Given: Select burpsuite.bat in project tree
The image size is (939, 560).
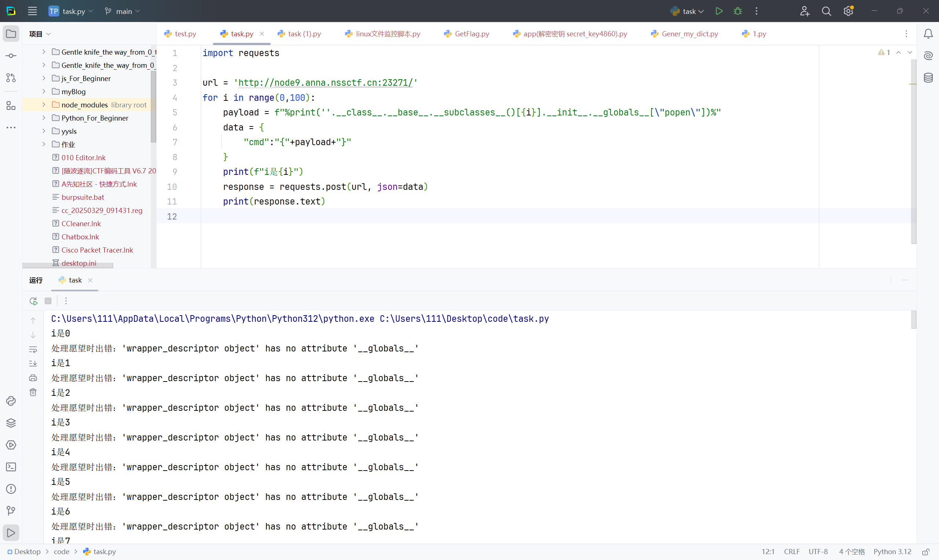Looking at the screenshot, I should coord(83,197).
